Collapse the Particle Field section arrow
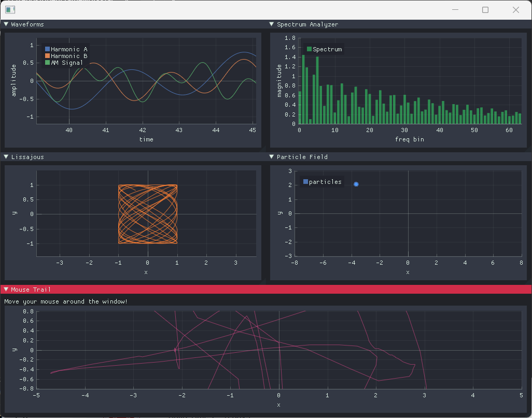The height and width of the screenshot is (418, 532). pos(271,156)
